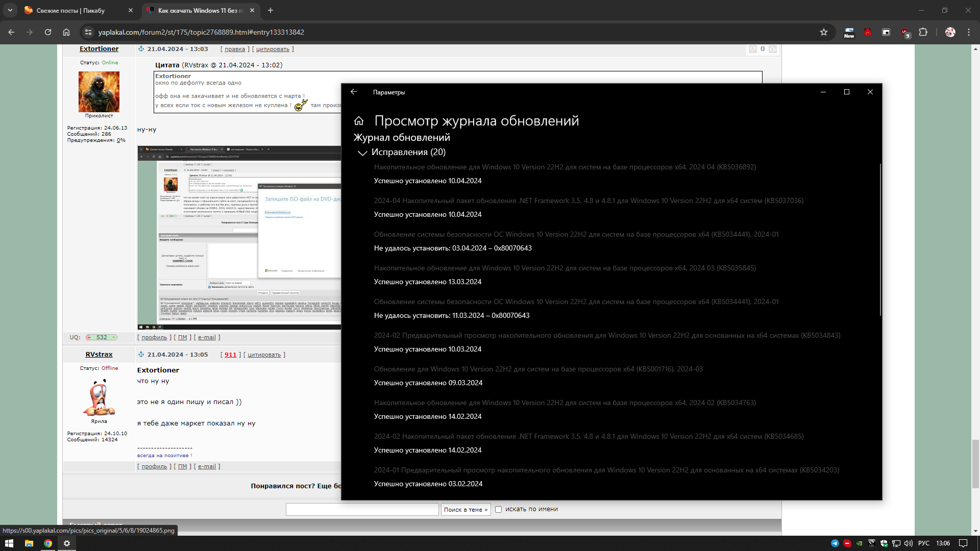Viewport: 980px width, 551px height.
Task: Open the notification center icon
Action: [963, 543]
